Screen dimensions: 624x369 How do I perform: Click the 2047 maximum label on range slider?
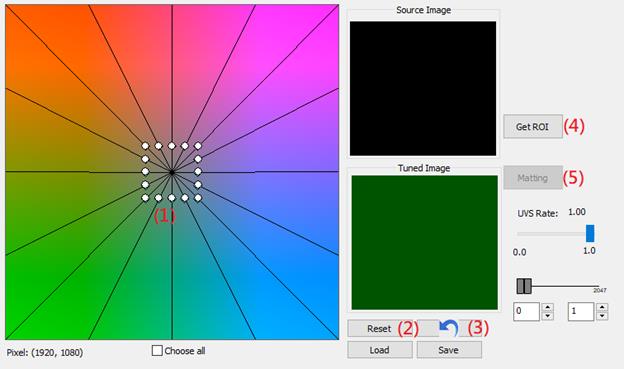600,291
